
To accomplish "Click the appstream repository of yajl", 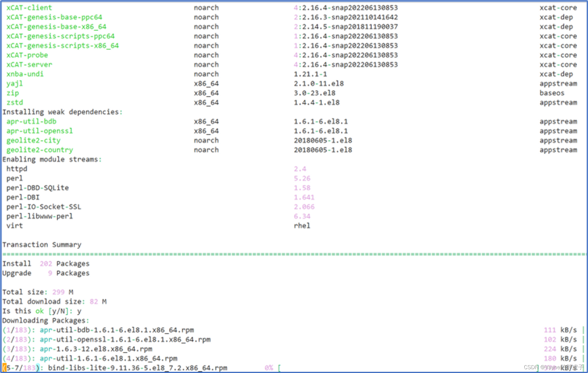I will 558,84.
